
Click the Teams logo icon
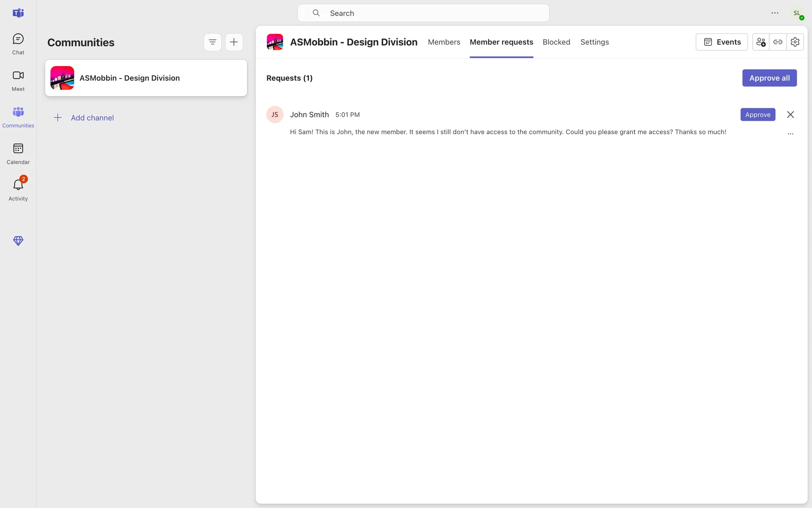(x=18, y=13)
